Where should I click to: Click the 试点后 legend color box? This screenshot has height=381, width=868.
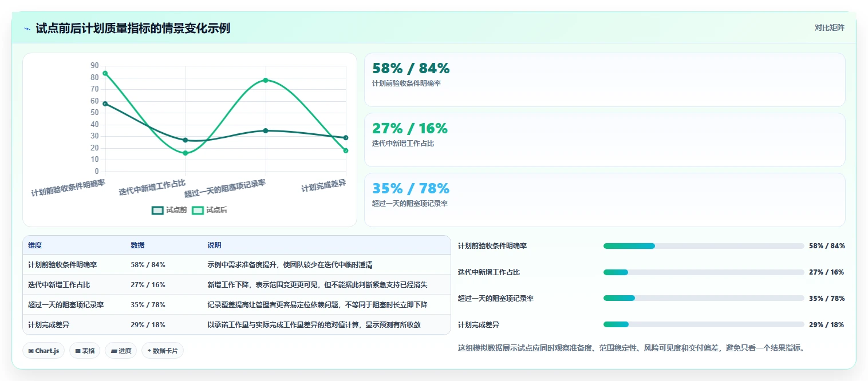pyautogui.click(x=198, y=210)
